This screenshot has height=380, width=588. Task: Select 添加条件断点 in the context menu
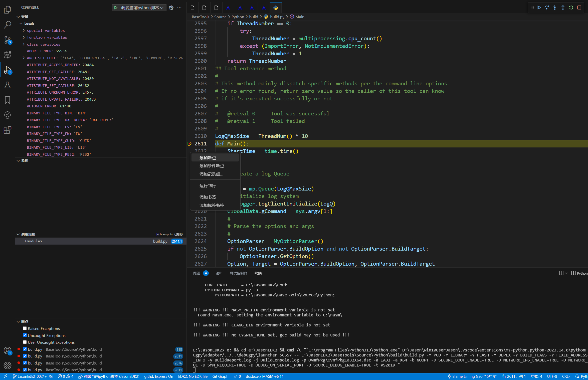click(215, 166)
